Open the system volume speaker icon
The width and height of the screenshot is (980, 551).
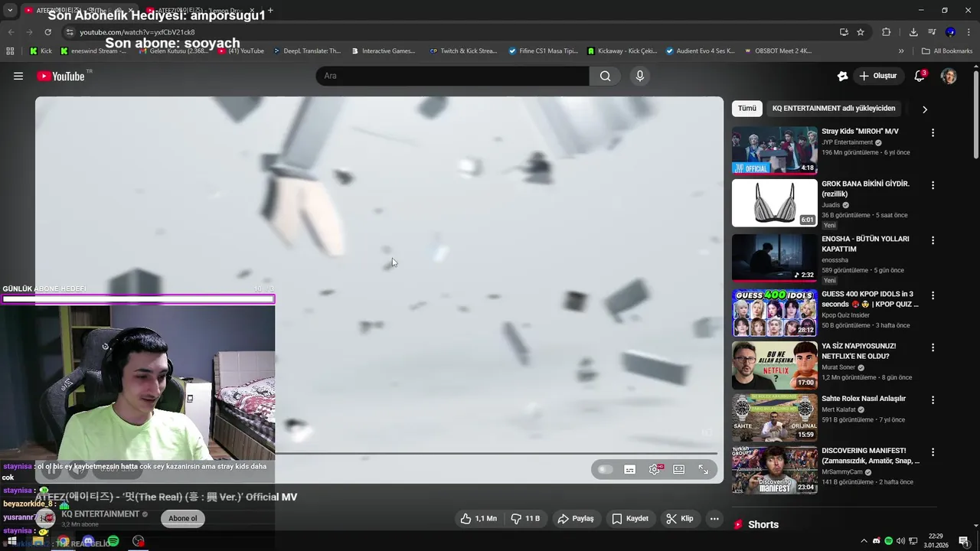900,541
